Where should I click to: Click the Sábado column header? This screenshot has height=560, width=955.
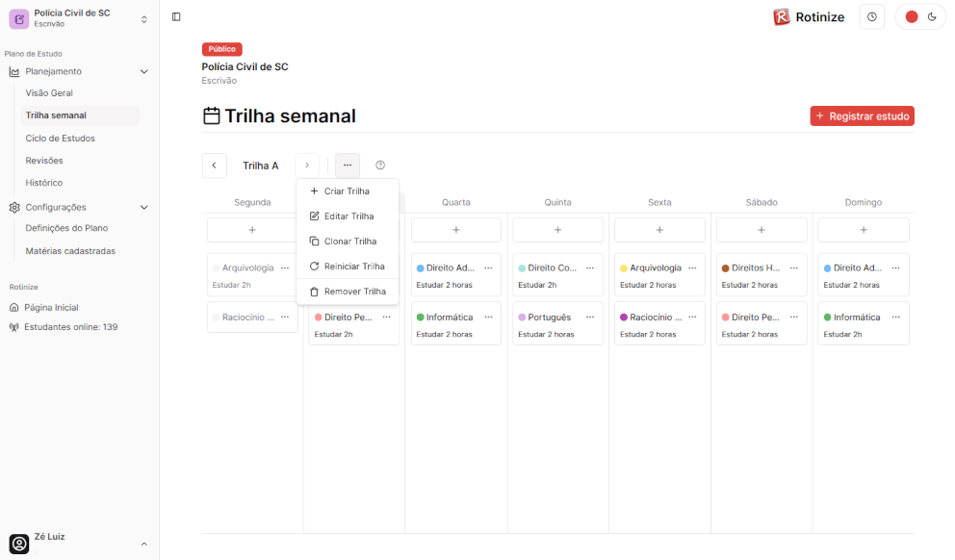pyautogui.click(x=761, y=202)
